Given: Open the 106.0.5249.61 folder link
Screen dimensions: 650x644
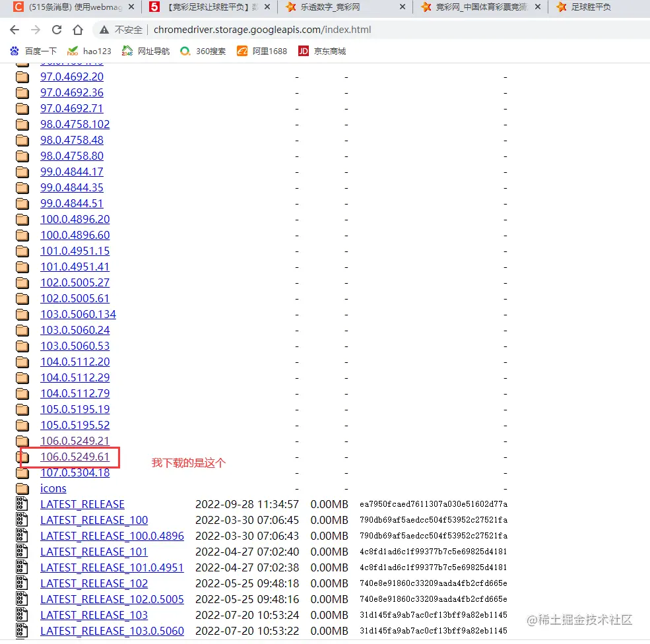Looking at the screenshot, I should 75,457.
